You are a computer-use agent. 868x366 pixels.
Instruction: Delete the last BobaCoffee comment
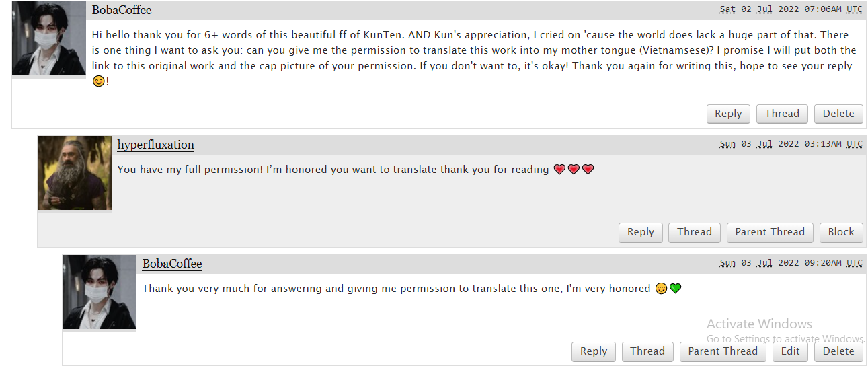click(x=838, y=351)
